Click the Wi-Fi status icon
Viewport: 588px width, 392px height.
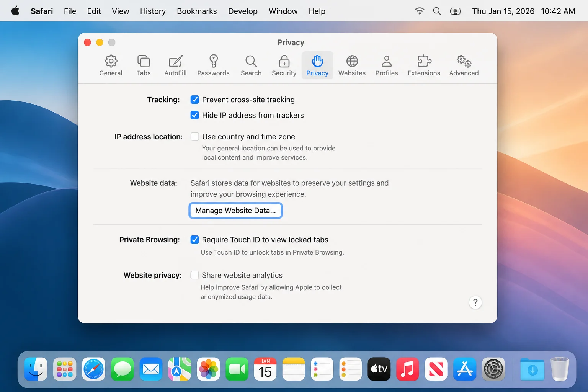tap(420, 11)
